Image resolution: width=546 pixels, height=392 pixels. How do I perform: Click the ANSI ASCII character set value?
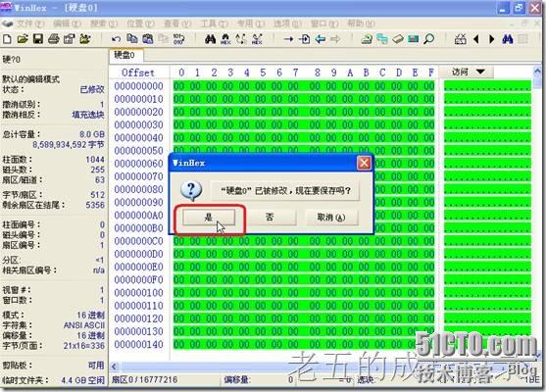pyautogui.click(x=84, y=325)
